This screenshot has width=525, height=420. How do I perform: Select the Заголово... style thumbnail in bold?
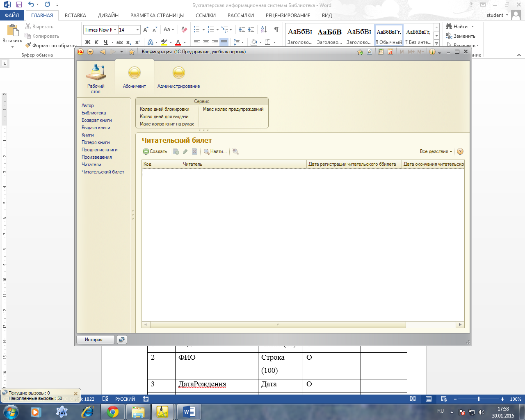329,36
